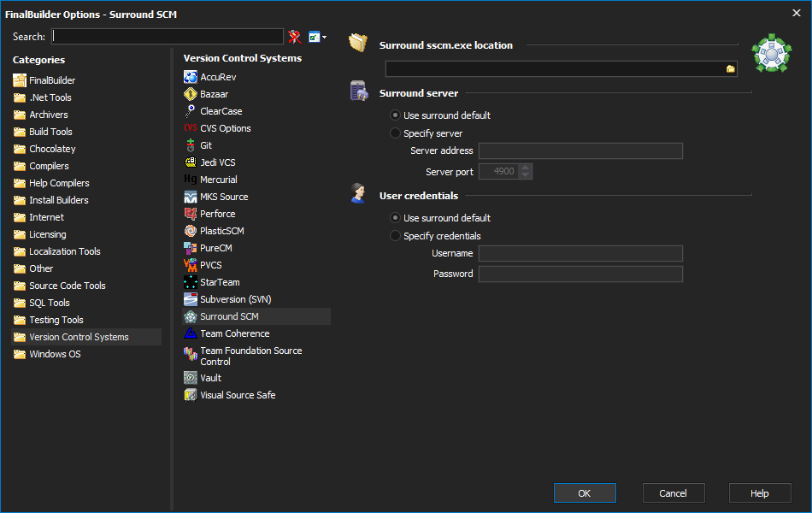Increase the Server port value
This screenshot has width=812, height=513.
pos(525,168)
